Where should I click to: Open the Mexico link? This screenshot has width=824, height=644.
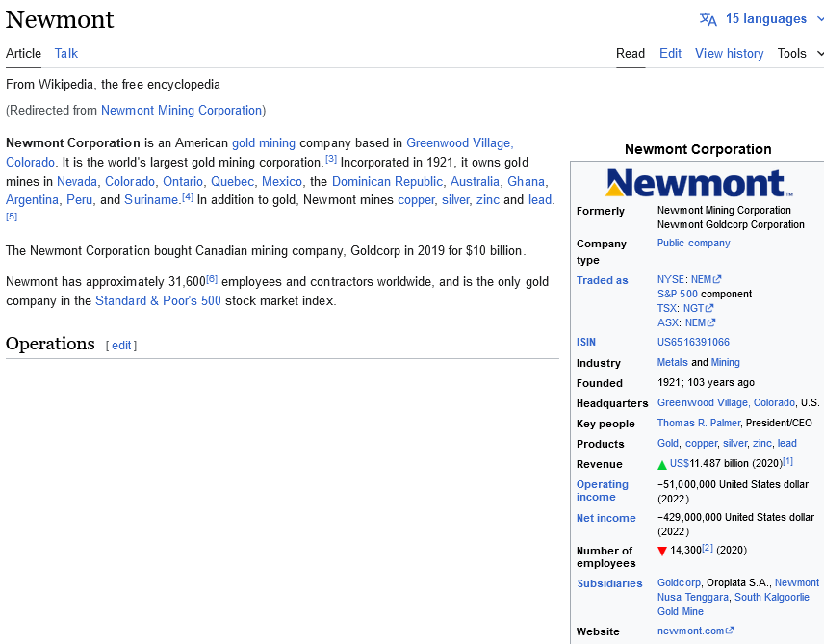[x=282, y=181]
